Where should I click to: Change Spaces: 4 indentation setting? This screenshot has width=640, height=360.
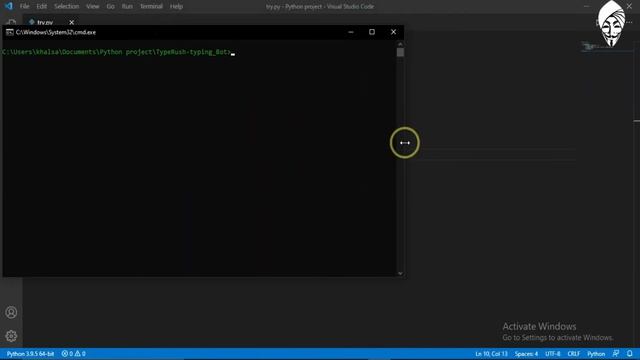[x=526, y=354]
